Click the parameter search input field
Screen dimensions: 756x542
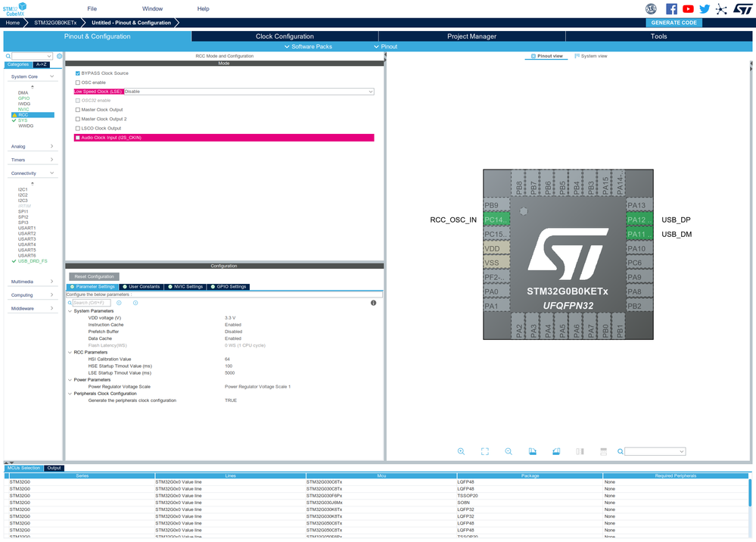tap(92, 303)
